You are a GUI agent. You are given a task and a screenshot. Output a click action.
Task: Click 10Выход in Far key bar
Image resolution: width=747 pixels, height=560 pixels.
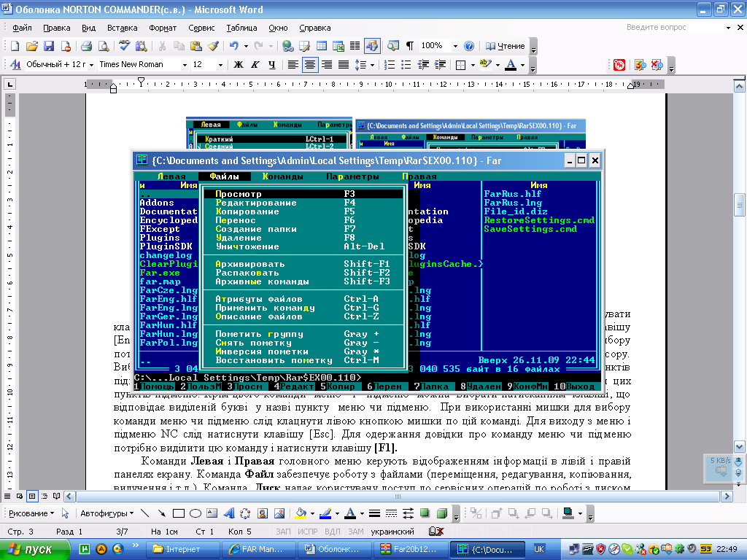point(575,386)
